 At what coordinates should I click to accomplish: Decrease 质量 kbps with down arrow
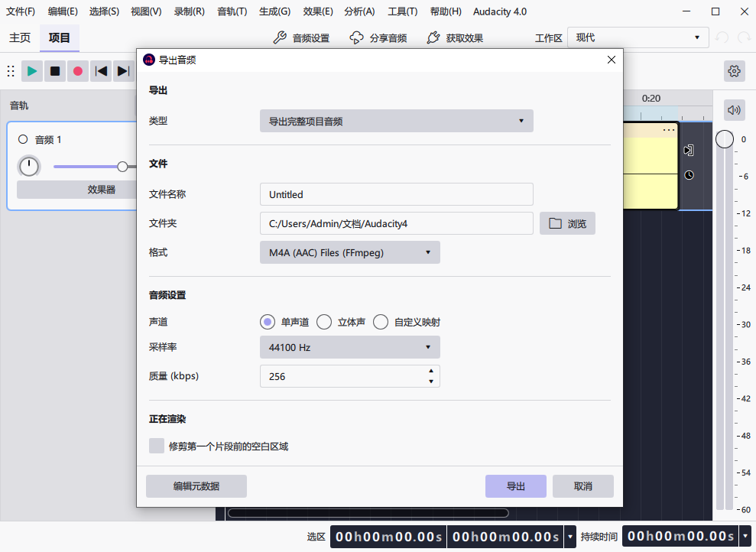(431, 382)
